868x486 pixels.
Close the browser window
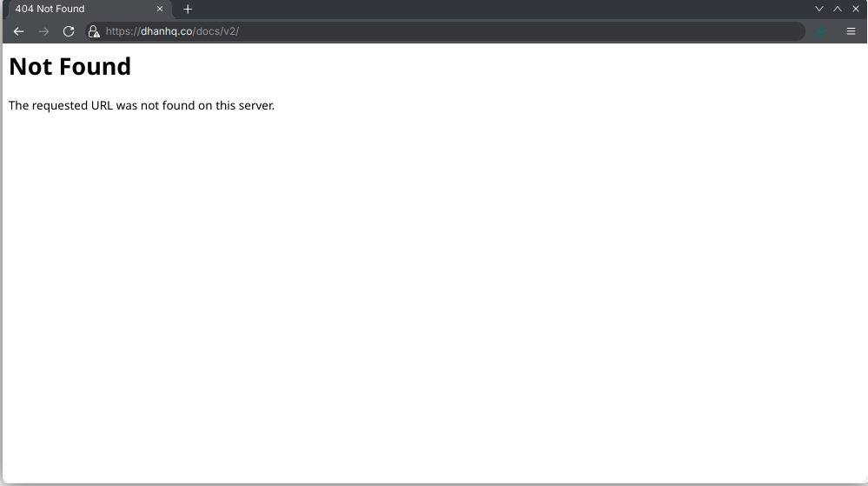(855, 9)
